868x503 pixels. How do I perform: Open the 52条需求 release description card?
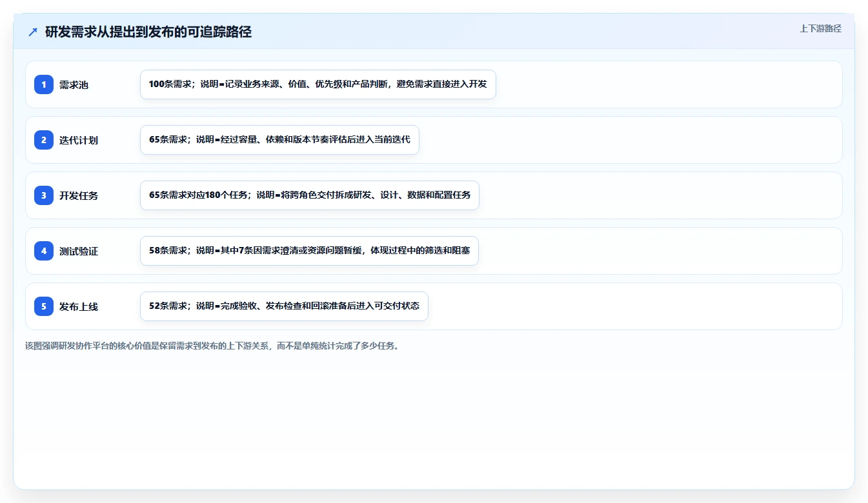click(x=284, y=306)
